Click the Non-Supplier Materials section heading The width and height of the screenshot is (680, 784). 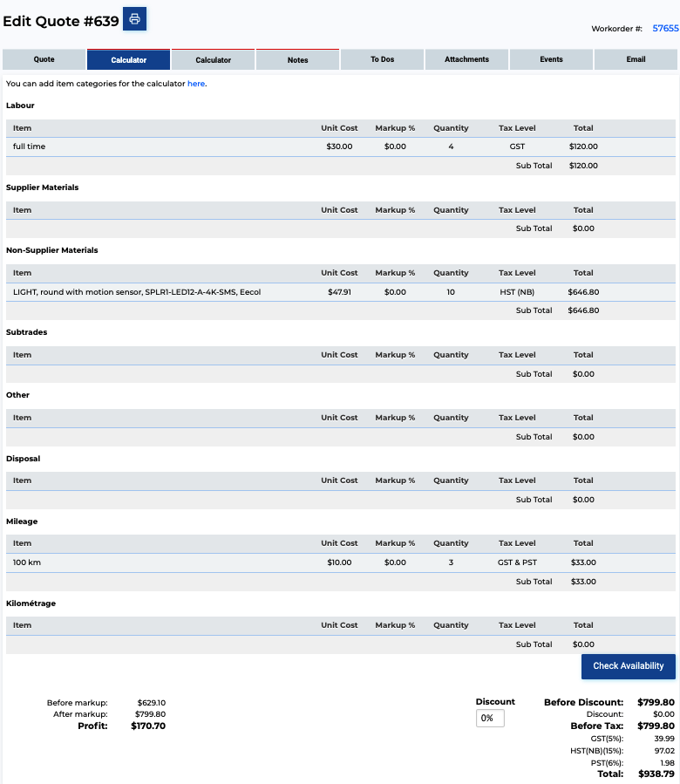(x=52, y=250)
